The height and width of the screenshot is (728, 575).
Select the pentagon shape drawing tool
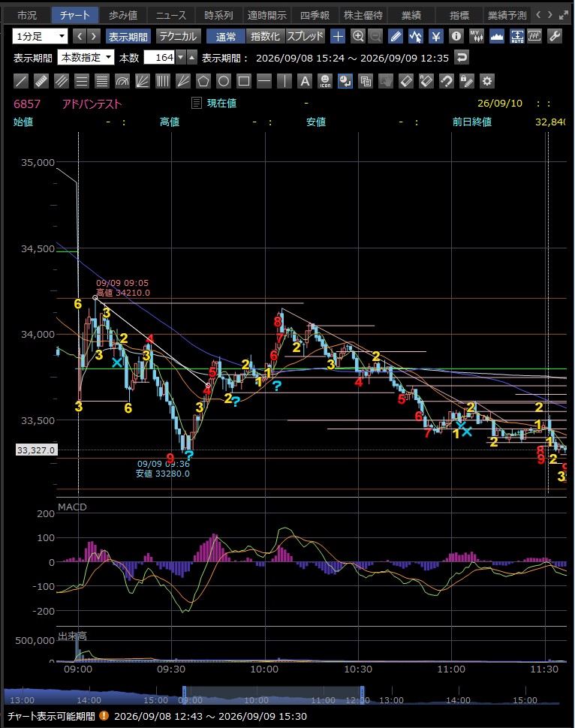coord(203,82)
